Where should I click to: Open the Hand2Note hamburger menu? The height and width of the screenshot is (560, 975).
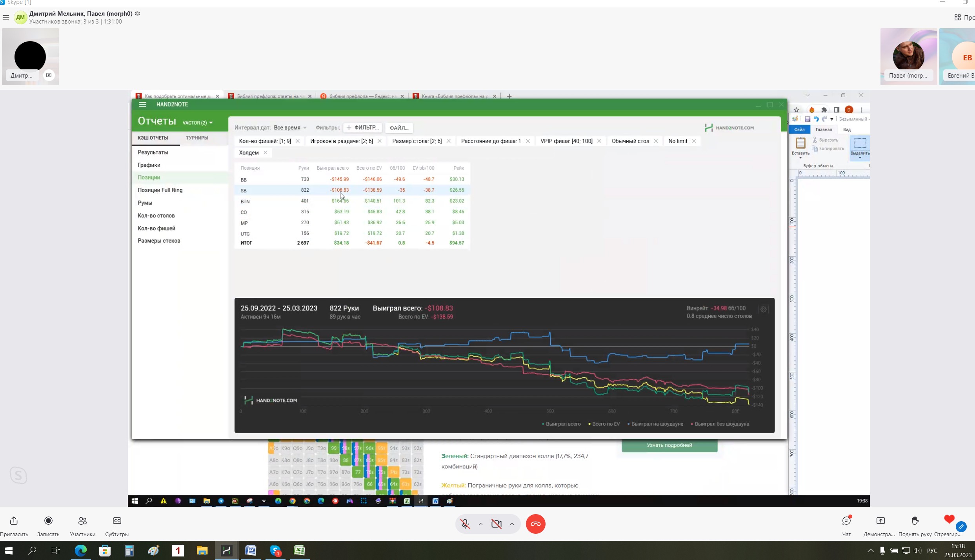coord(142,104)
